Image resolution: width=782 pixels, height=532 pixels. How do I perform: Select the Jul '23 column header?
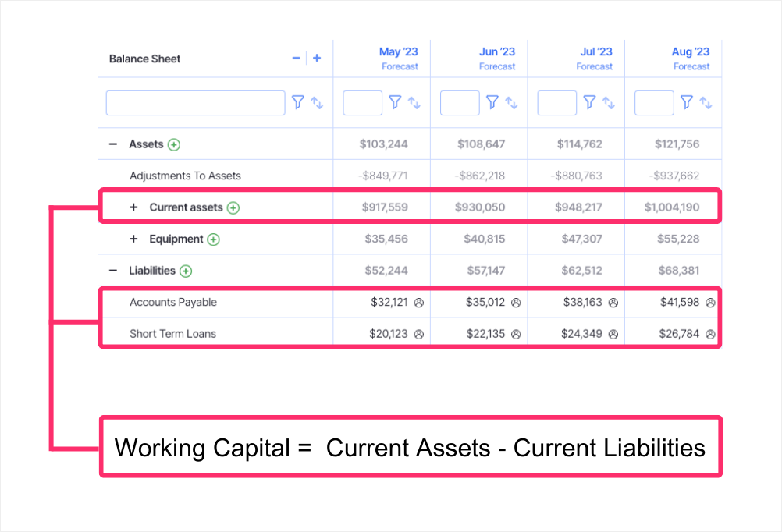point(595,51)
